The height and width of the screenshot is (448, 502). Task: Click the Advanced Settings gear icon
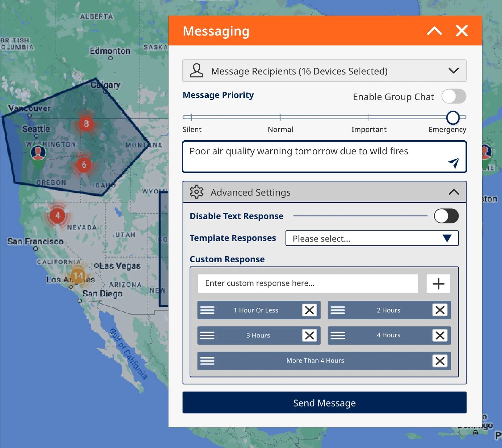(197, 192)
